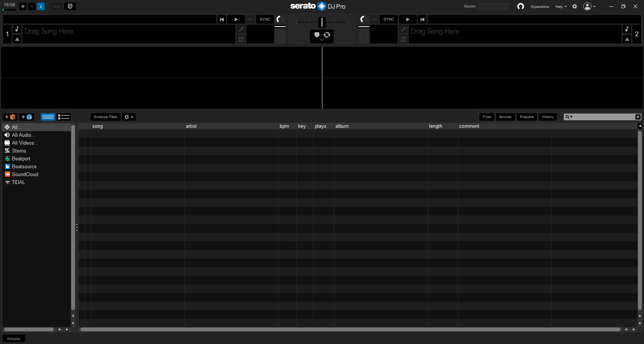Click the Master level meter
This screenshot has height=344, width=644.
click(494, 6)
